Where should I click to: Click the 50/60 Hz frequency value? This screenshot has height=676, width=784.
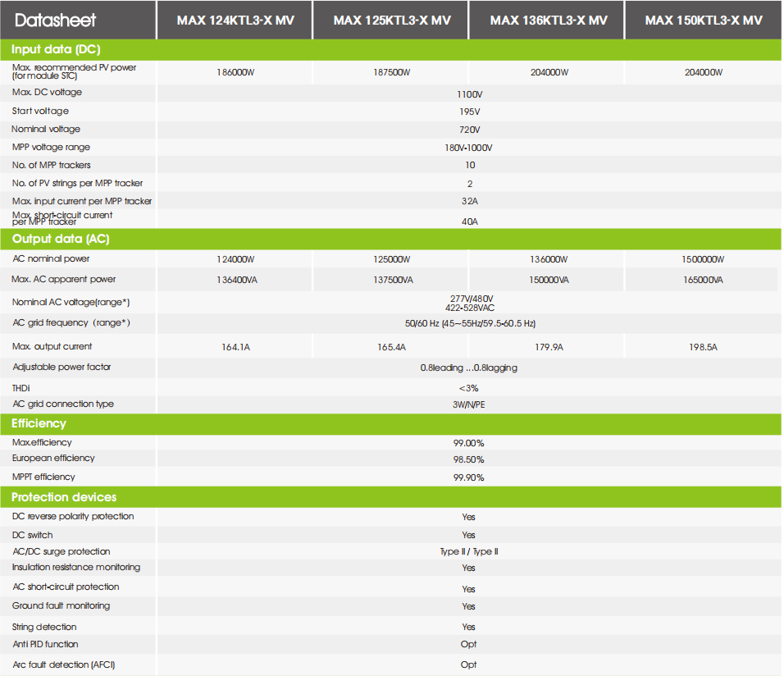470,324
